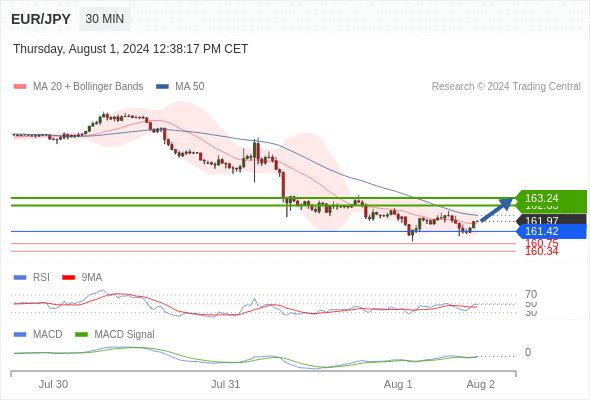Click the blue forecast arrow on chart
This screenshot has height=400, width=590.
click(x=497, y=210)
